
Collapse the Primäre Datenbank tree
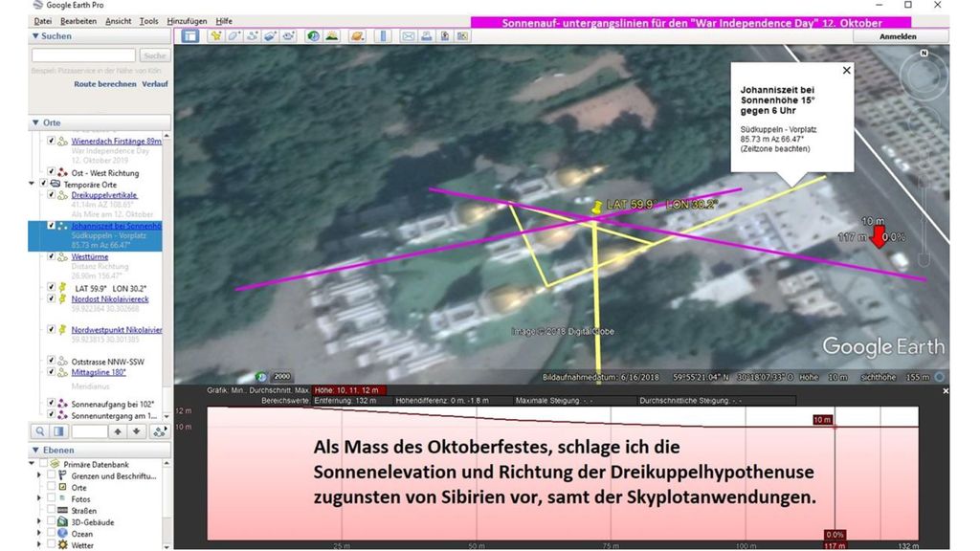(x=32, y=464)
